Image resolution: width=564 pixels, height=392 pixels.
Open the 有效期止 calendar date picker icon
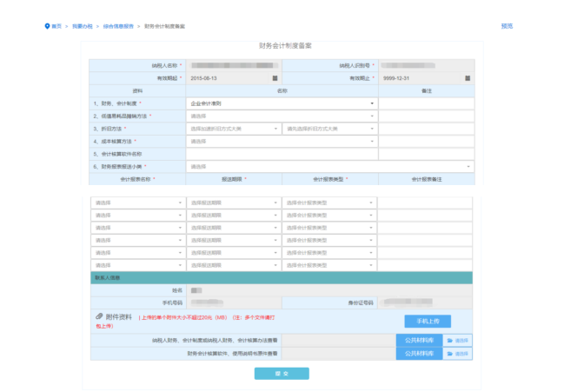pyautogui.click(x=468, y=78)
